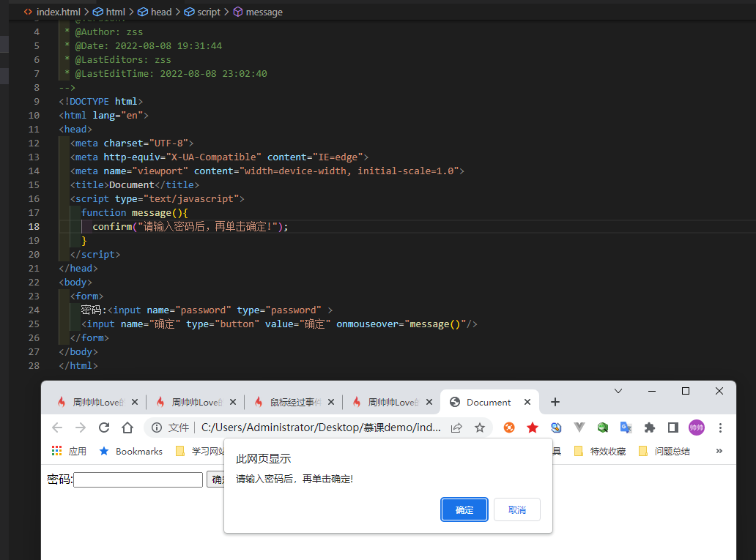Image resolution: width=756 pixels, height=560 pixels.
Task: Click the 密码 password input field
Action: tap(138, 479)
